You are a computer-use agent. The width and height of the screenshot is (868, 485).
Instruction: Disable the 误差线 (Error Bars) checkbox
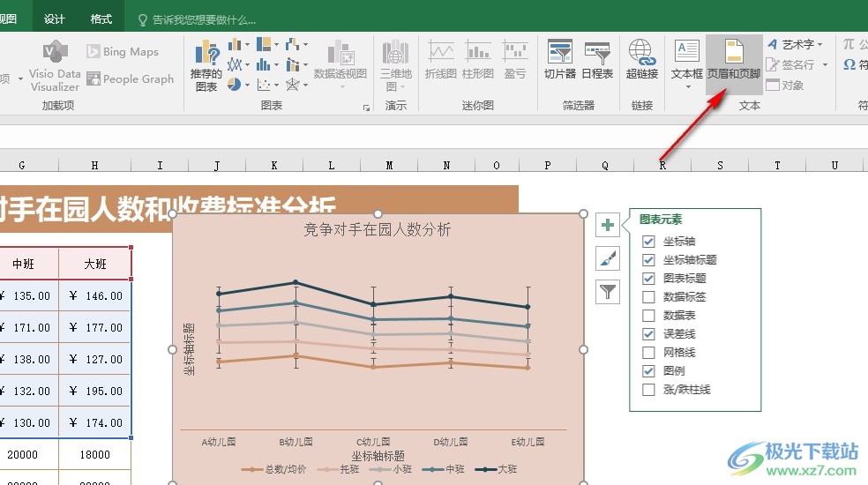pos(649,334)
